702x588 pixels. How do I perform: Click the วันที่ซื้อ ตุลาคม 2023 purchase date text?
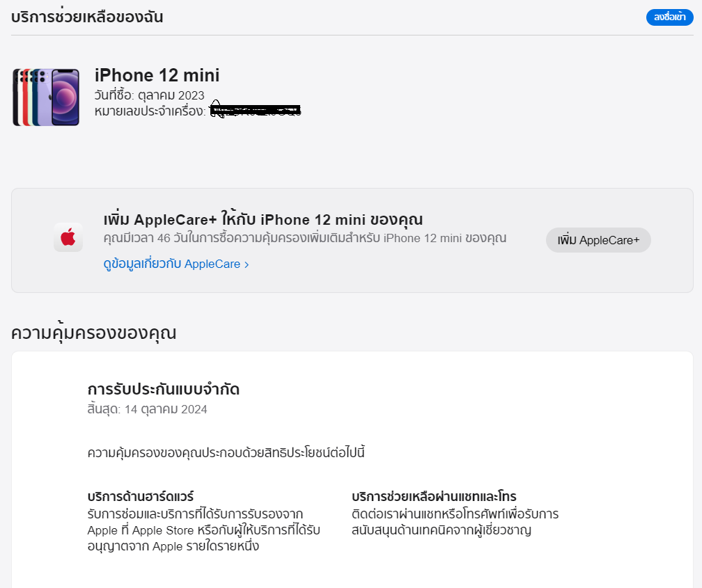(x=149, y=95)
